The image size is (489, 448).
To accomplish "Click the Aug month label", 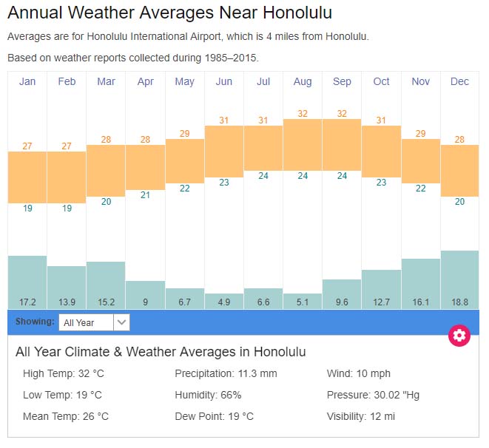I will (x=303, y=81).
